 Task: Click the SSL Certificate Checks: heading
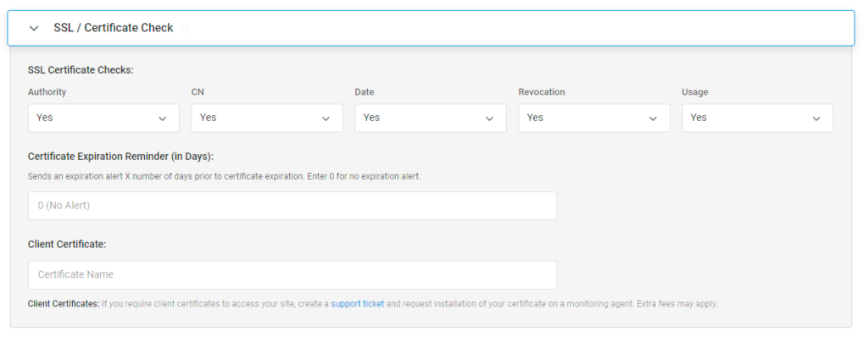(81, 70)
